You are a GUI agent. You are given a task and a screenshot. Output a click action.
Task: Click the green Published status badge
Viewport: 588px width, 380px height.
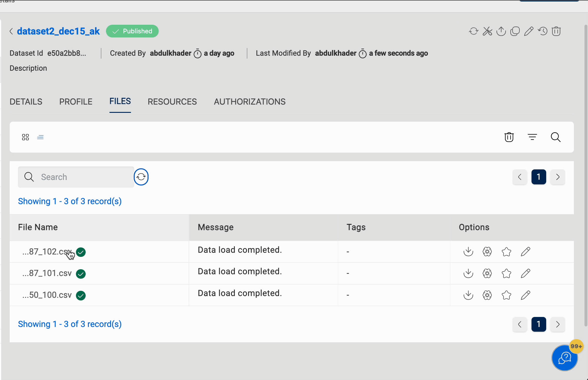132,31
